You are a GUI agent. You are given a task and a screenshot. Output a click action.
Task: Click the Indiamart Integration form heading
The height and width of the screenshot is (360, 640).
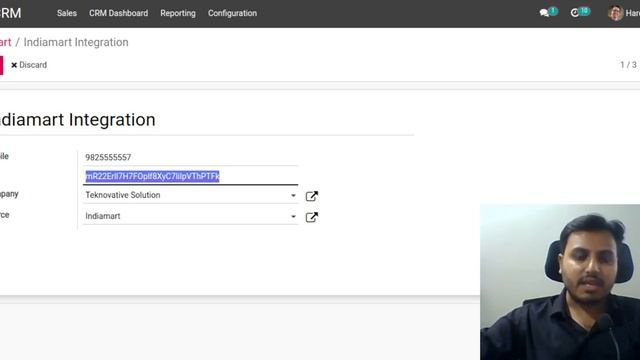pos(78,120)
